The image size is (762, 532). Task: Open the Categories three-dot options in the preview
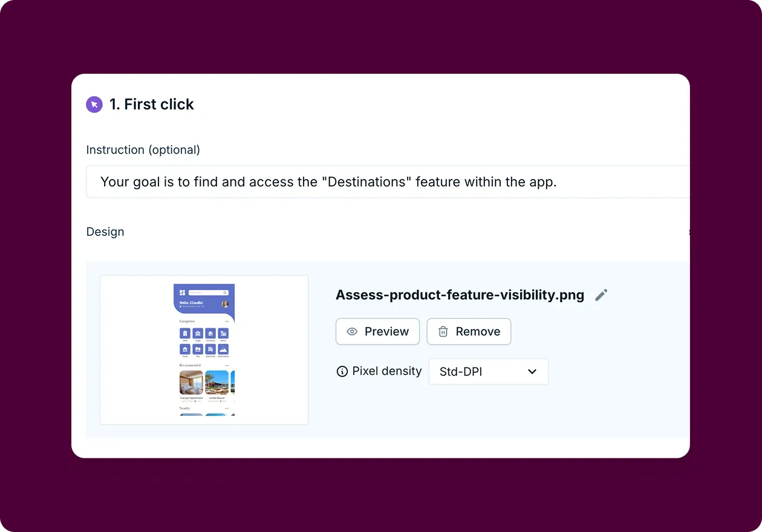pyautogui.click(x=227, y=321)
